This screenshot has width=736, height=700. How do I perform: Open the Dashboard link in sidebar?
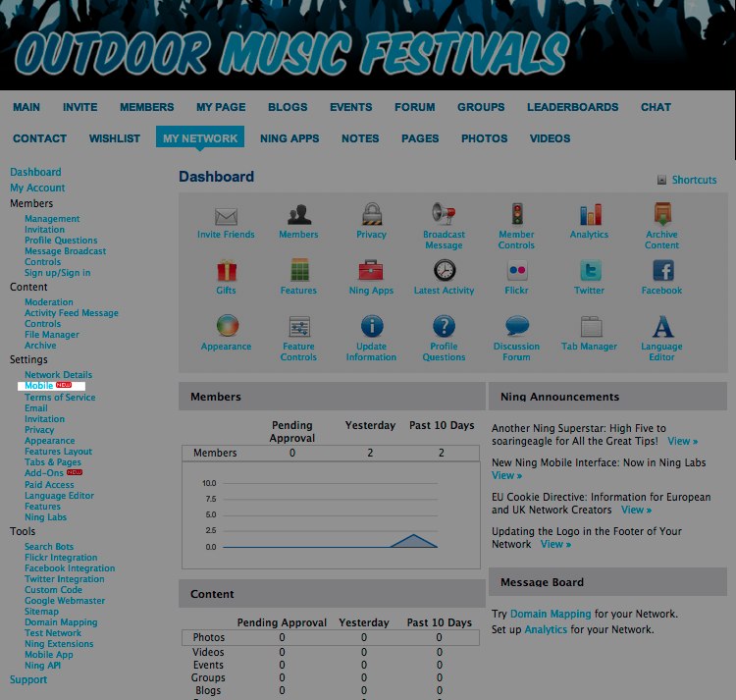pos(35,172)
